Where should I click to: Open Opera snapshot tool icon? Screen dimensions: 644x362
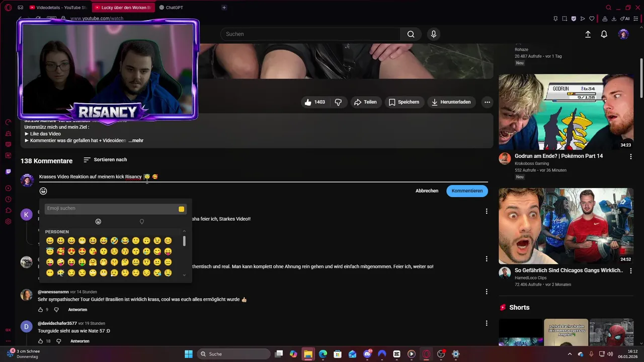coord(565,19)
